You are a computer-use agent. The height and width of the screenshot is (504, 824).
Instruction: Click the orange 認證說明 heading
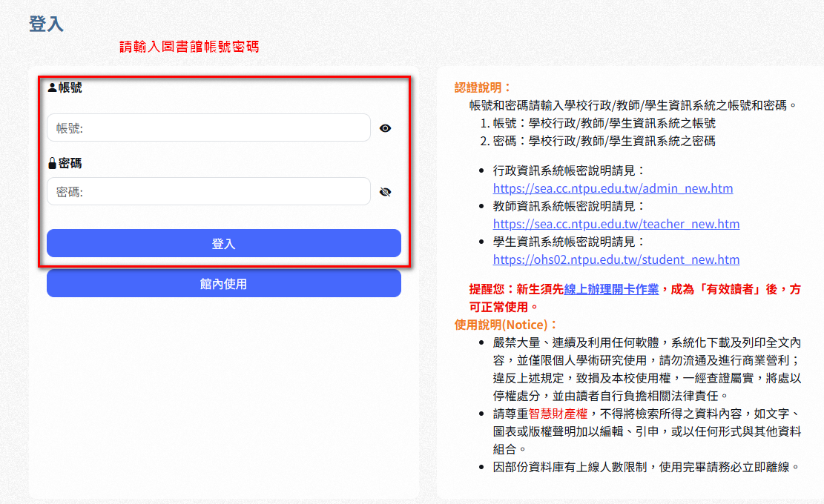tap(483, 87)
